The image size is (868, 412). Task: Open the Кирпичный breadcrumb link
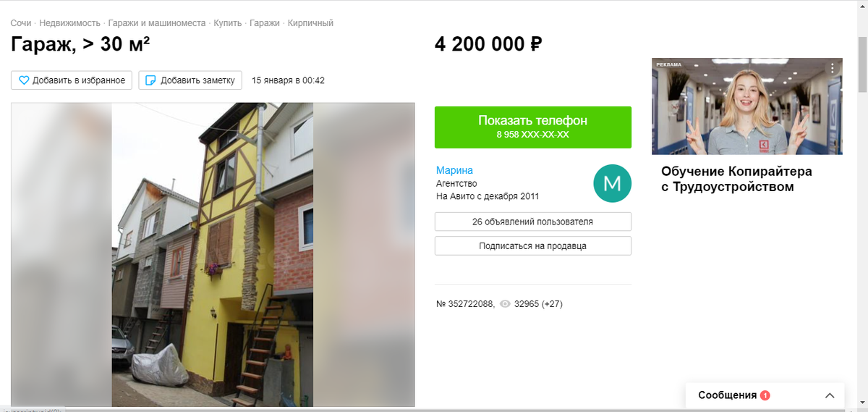[310, 23]
